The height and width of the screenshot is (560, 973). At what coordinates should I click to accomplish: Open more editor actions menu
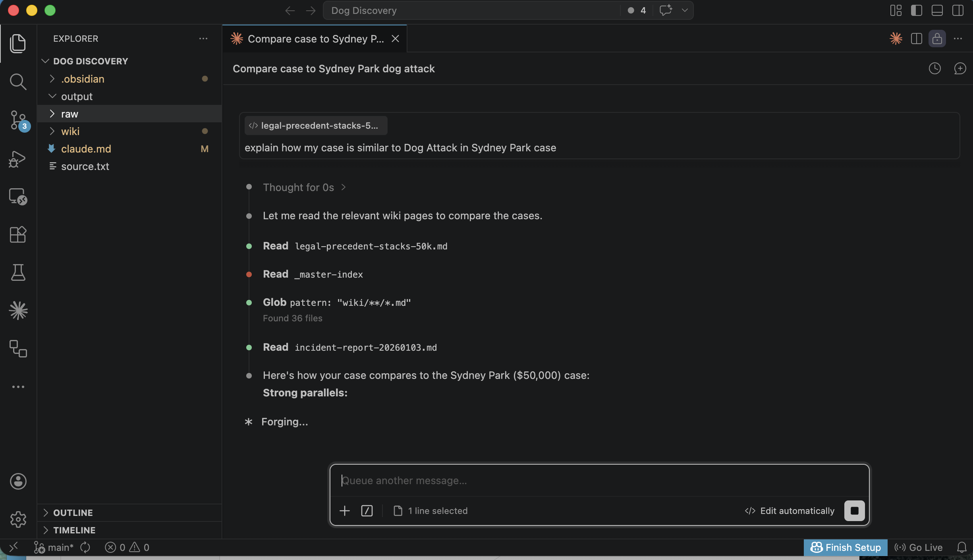point(958,39)
